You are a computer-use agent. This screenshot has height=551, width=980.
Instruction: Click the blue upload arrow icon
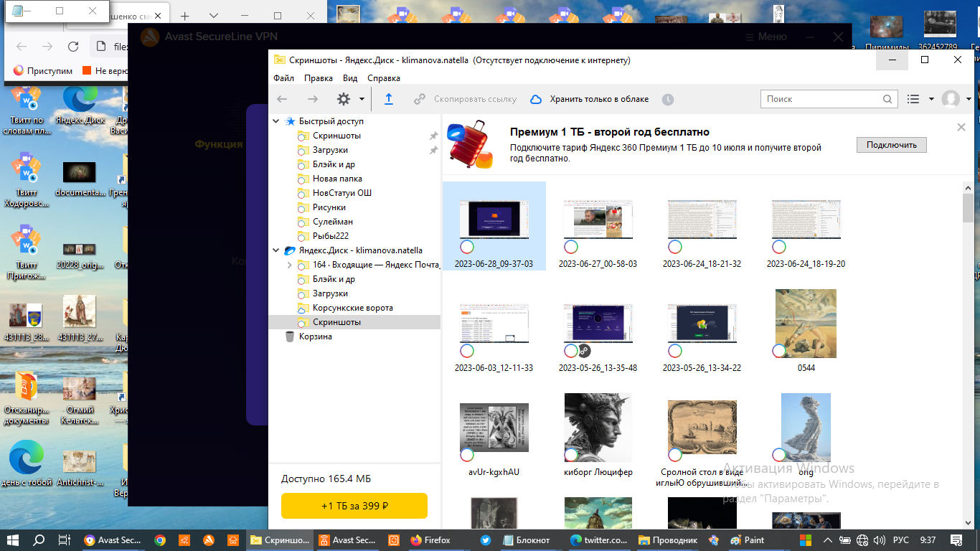389,99
